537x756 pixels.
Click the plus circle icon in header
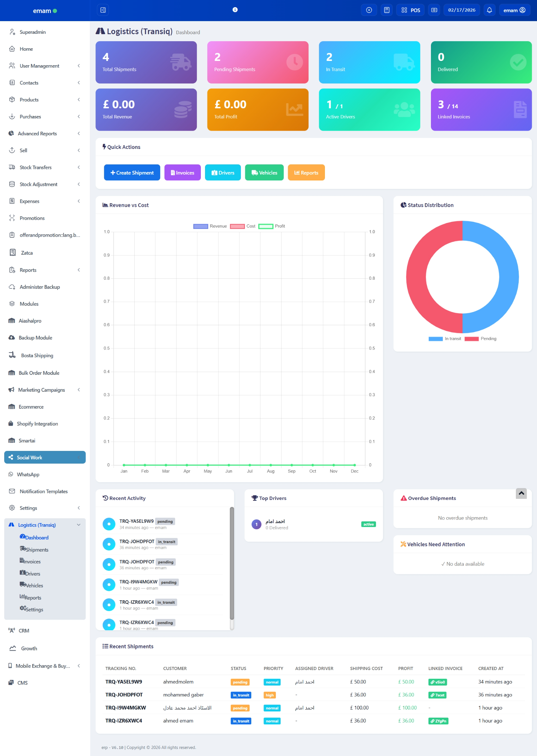[369, 10]
